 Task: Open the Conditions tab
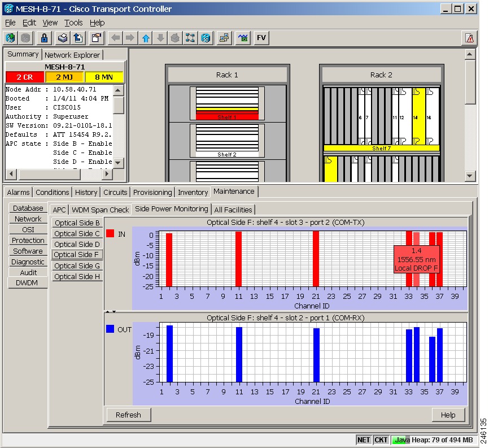pos(53,192)
